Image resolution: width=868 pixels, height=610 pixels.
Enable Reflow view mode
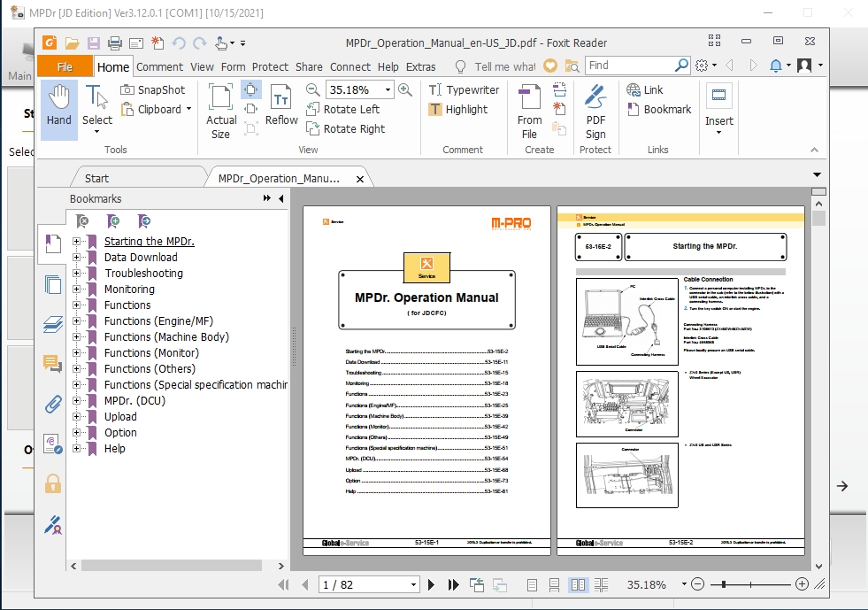pos(281,103)
